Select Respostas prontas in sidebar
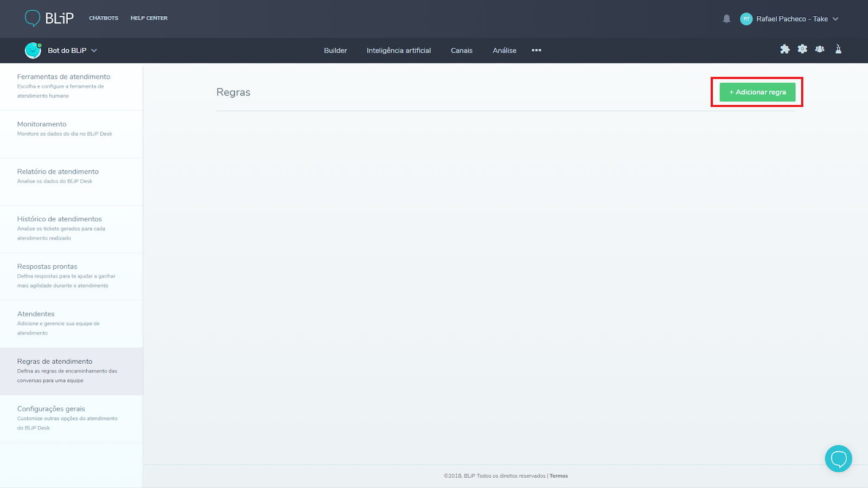 (47, 267)
